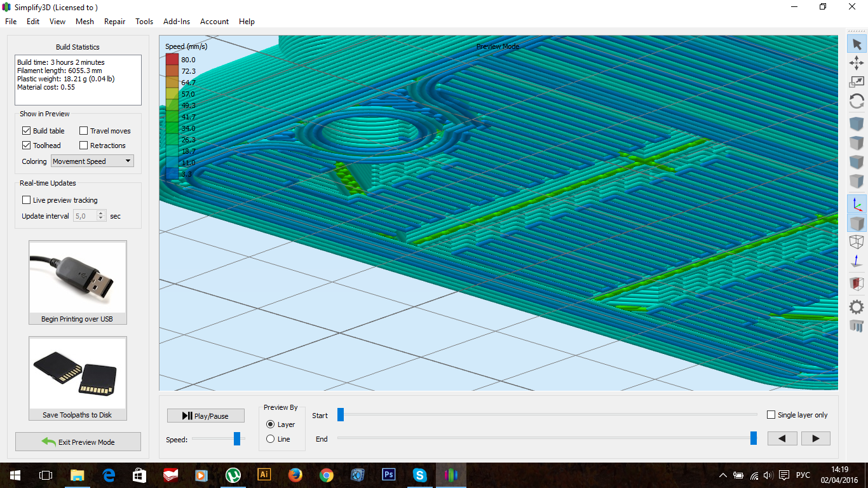The height and width of the screenshot is (488, 868).
Task: Open the Repair menu
Action: pyautogui.click(x=114, y=21)
